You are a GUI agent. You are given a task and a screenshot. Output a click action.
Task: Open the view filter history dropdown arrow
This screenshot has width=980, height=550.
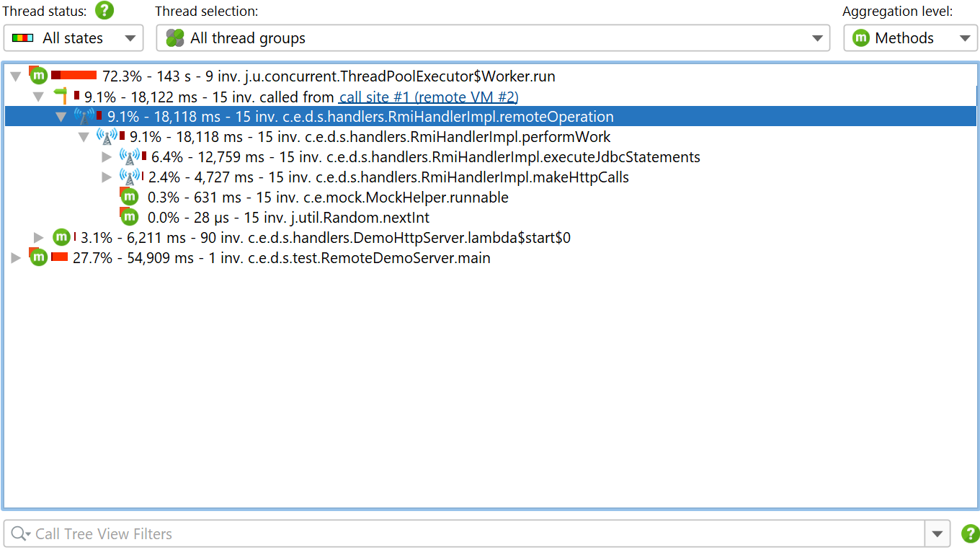pyautogui.click(x=937, y=534)
